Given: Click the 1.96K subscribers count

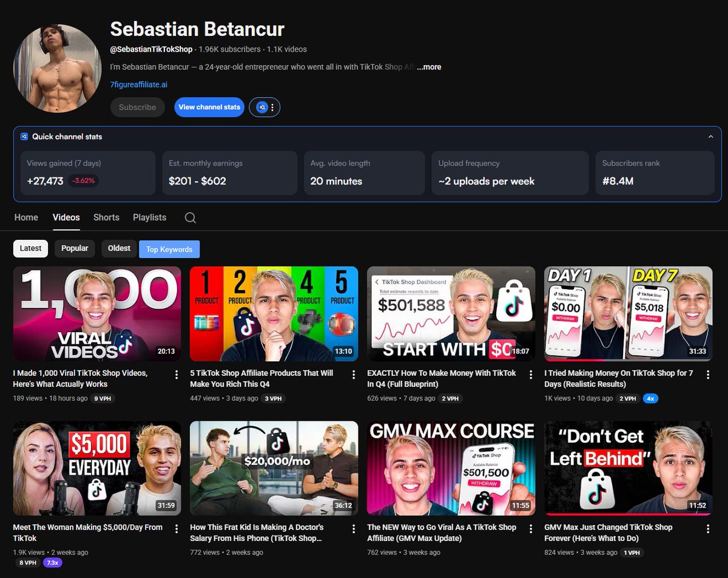Looking at the screenshot, I should tap(229, 49).
